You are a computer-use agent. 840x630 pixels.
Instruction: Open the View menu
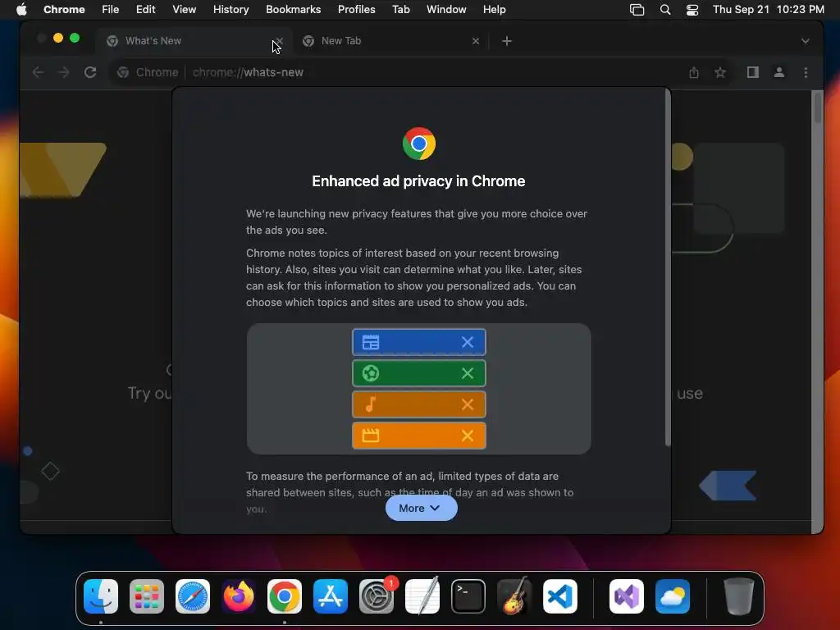tap(185, 10)
